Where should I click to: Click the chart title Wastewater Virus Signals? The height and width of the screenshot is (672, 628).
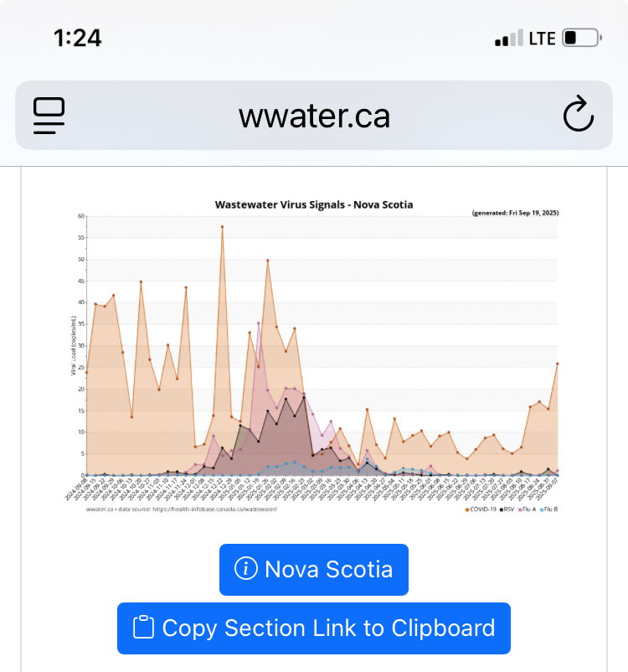pyautogui.click(x=314, y=204)
